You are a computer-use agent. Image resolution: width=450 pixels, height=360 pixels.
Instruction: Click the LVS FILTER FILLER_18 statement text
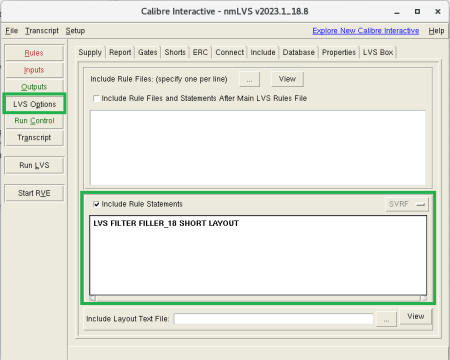tap(166, 223)
